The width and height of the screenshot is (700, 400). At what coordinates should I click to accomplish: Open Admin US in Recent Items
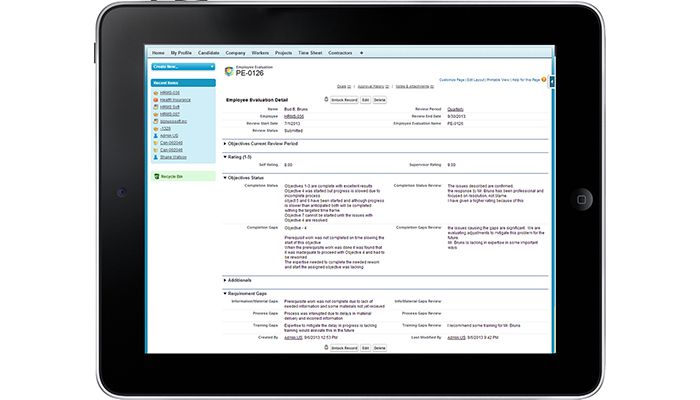click(x=169, y=136)
